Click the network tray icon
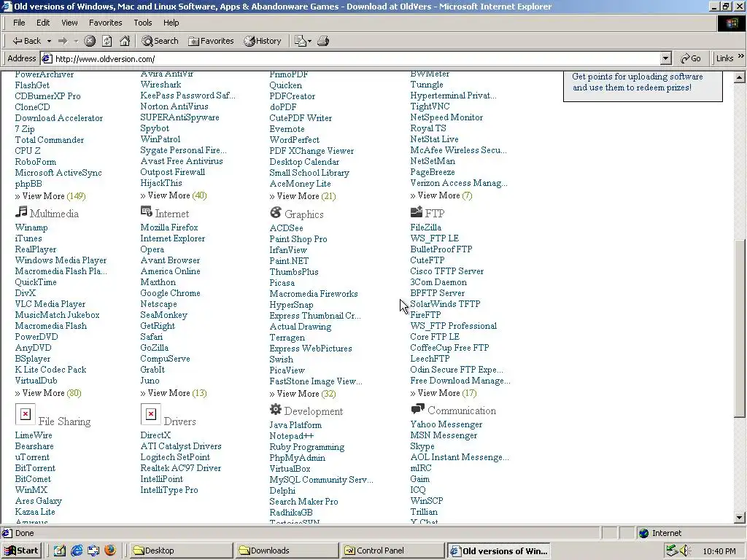This screenshot has height=560, width=747. click(672, 551)
